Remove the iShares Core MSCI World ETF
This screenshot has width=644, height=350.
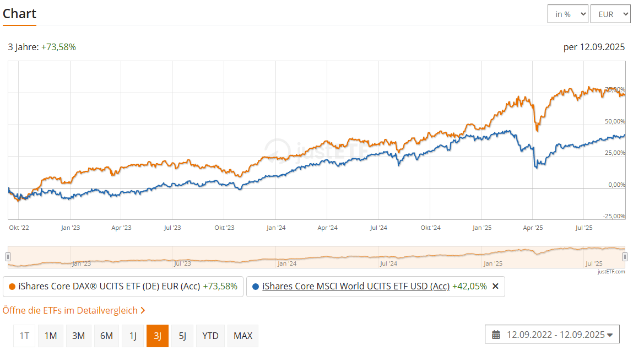pos(495,286)
